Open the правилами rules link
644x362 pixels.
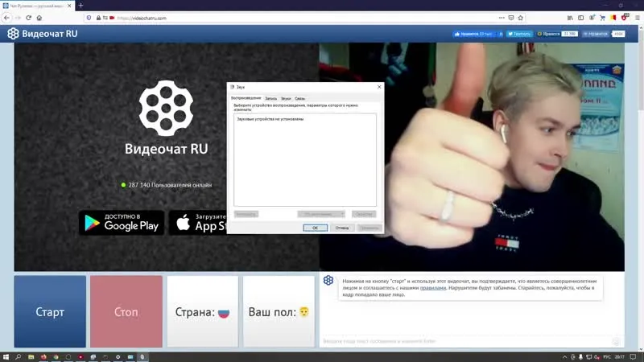pos(433,288)
